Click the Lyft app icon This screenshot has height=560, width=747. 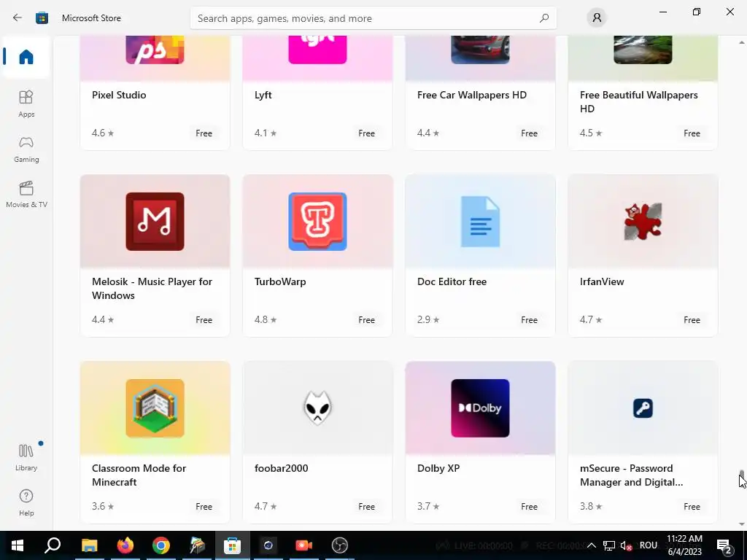(317, 50)
